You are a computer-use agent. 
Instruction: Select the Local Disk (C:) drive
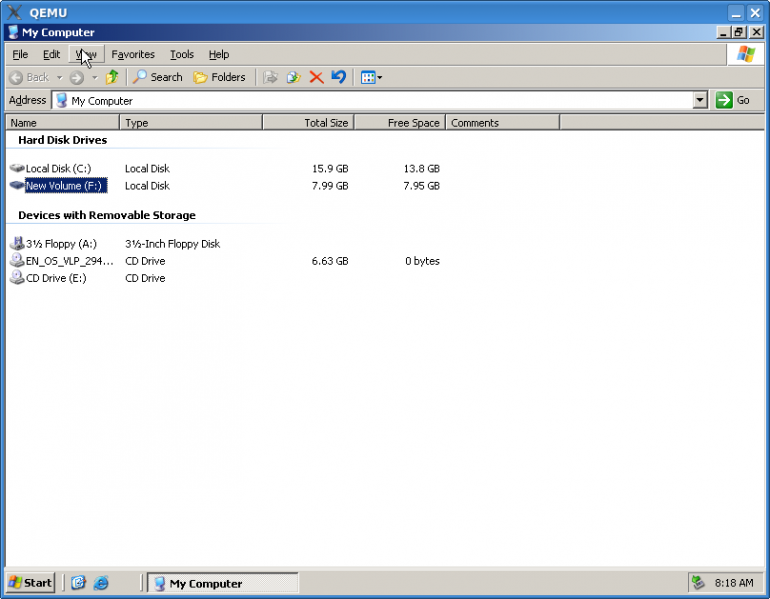(x=57, y=169)
